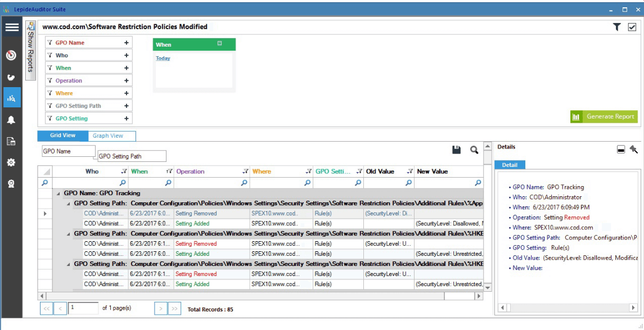
Task: Select the Detail tab in Details panel
Action: click(510, 165)
